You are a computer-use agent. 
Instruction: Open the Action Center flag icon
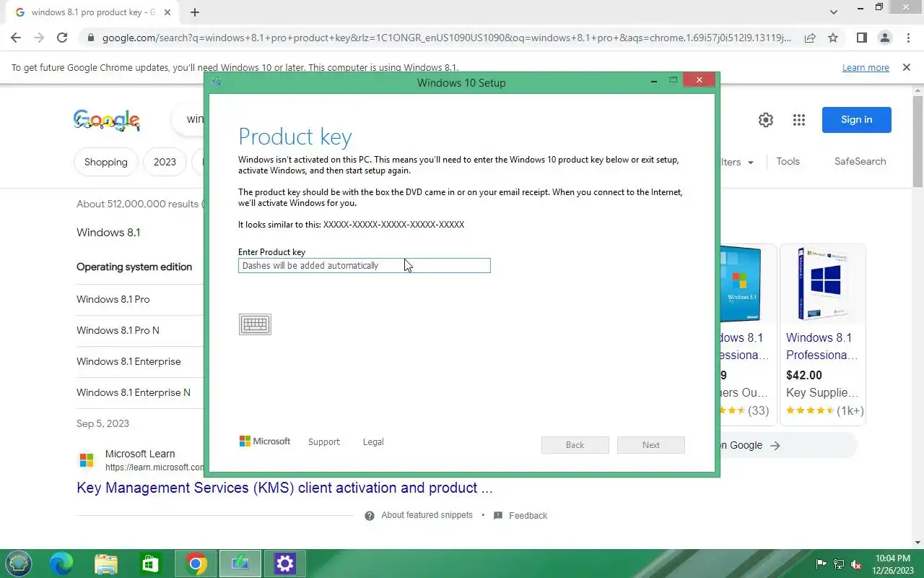tap(821, 564)
